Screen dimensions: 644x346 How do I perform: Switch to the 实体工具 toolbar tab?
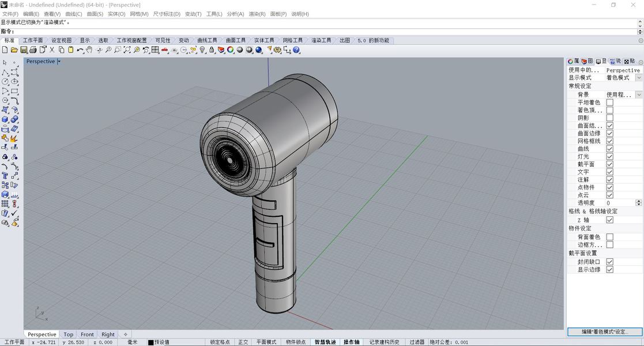click(264, 40)
